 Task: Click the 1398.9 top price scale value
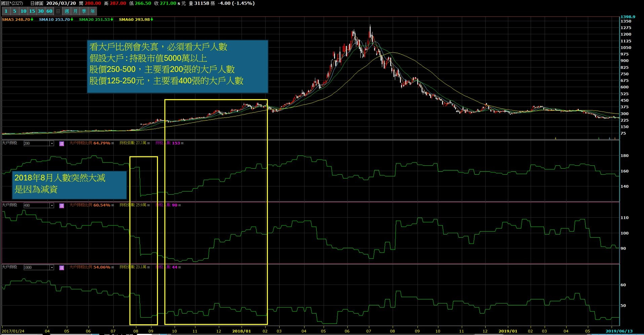click(628, 17)
